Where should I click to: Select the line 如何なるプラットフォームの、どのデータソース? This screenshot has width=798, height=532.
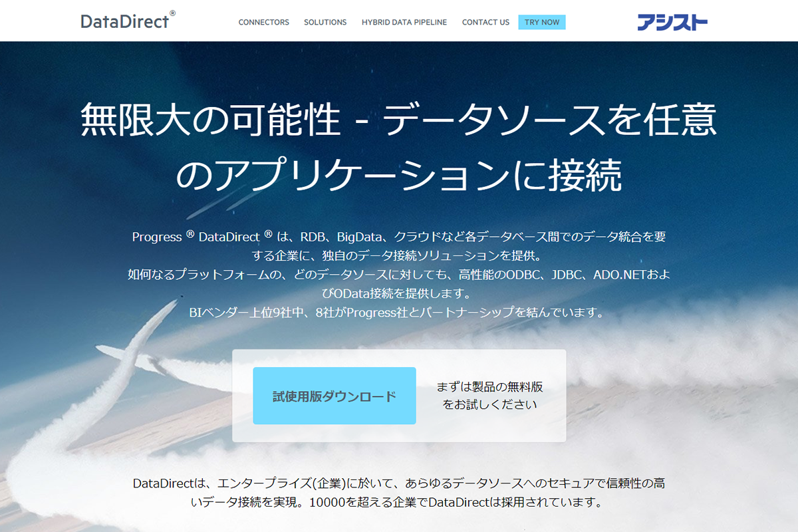[x=399, y=283]
